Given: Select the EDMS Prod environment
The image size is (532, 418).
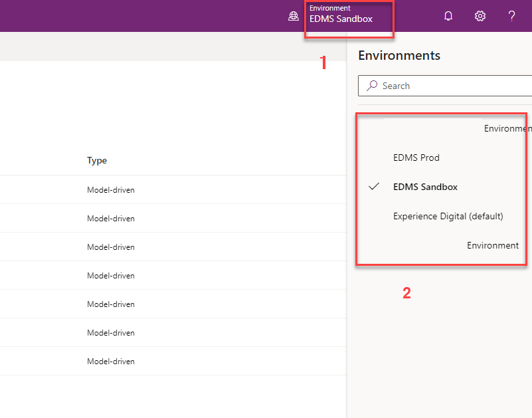Looking at the screenshot, I should coord(416,157).
